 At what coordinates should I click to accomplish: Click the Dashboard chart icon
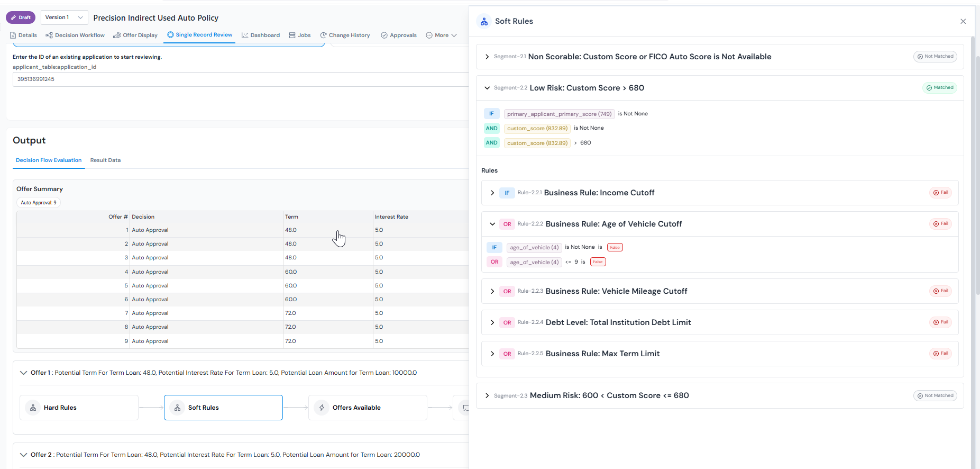[x=245, y=35]
